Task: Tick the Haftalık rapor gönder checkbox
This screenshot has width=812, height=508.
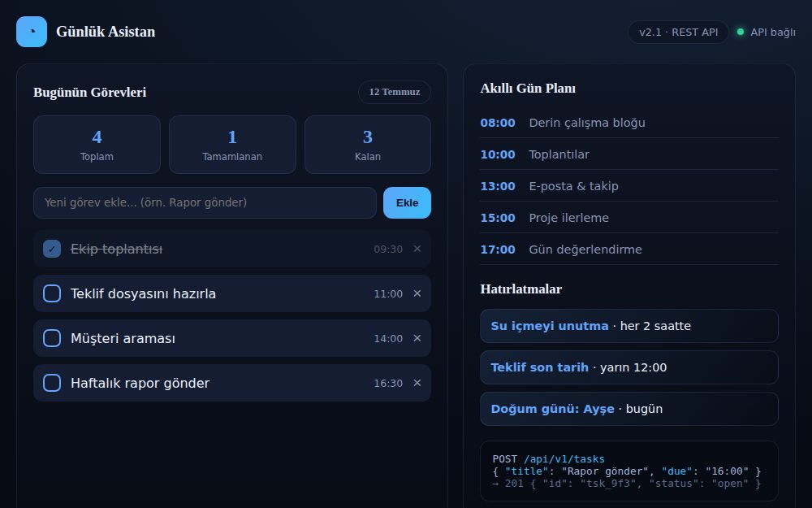Action: [x=52, y=383]
